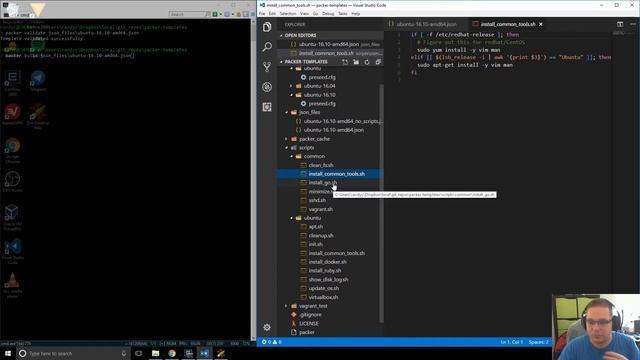Open sshd.sh in the explorer
Viewport: 640px width, 360px height.
pos(317,200)
